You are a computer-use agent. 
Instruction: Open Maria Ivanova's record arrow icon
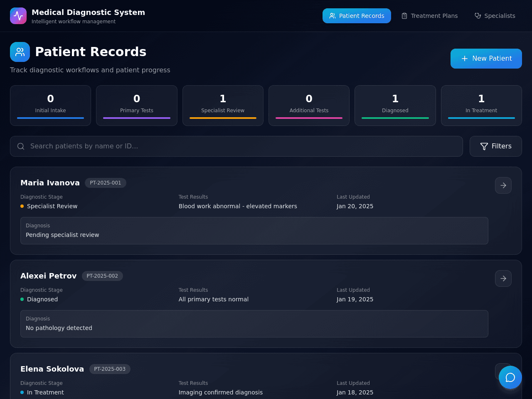(x=503, y=185)
